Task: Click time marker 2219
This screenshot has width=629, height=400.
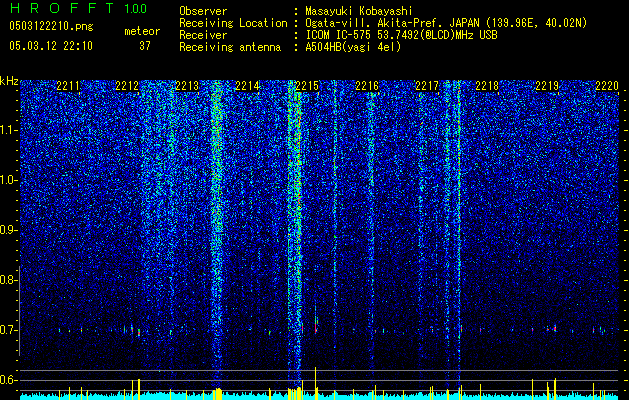Action: pos(547,86)
